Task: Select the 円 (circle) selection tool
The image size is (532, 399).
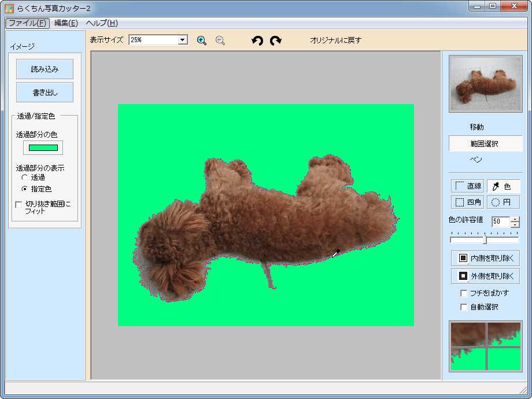Action: [503, 202]
